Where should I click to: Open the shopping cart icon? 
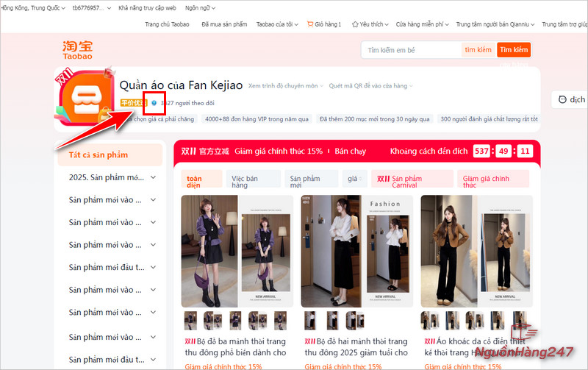pos(309,24)
